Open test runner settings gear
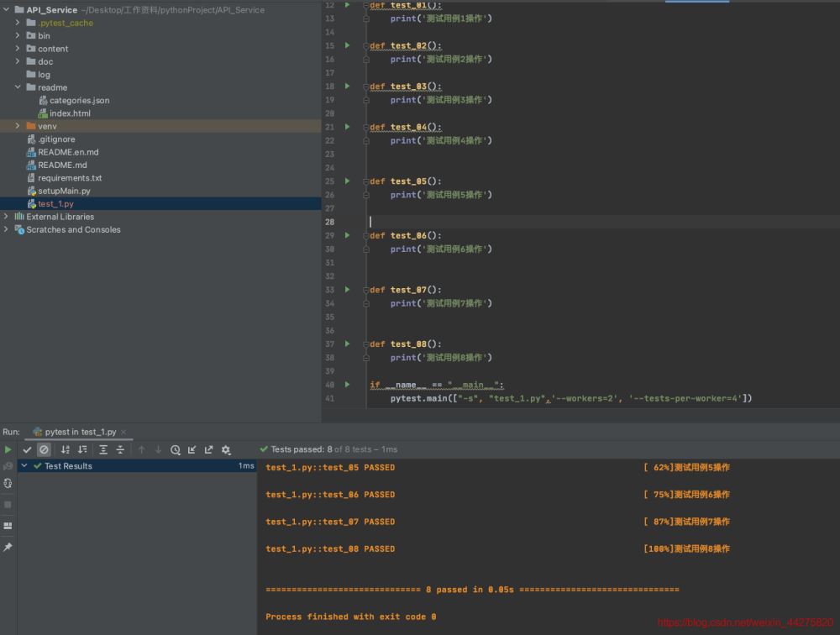Viewport: 840px width, 635px height. tap(226, 449)
